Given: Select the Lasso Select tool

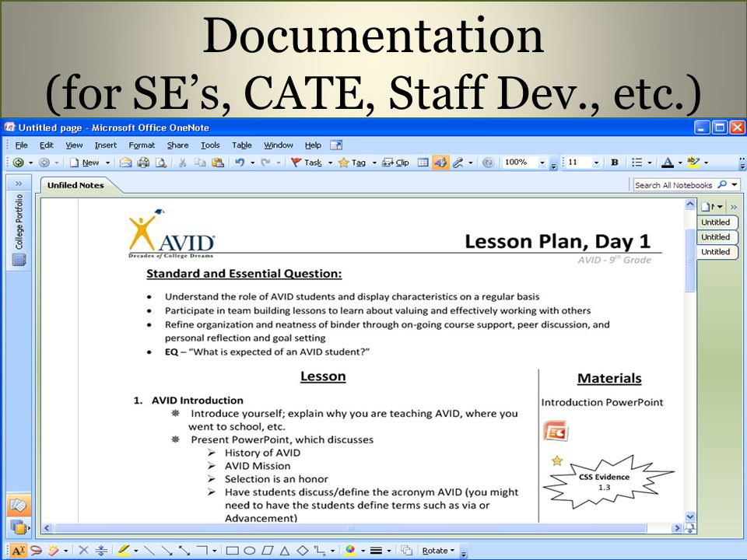Looking at the screenshot, I should pyautogui.click(x=36, y=551).
